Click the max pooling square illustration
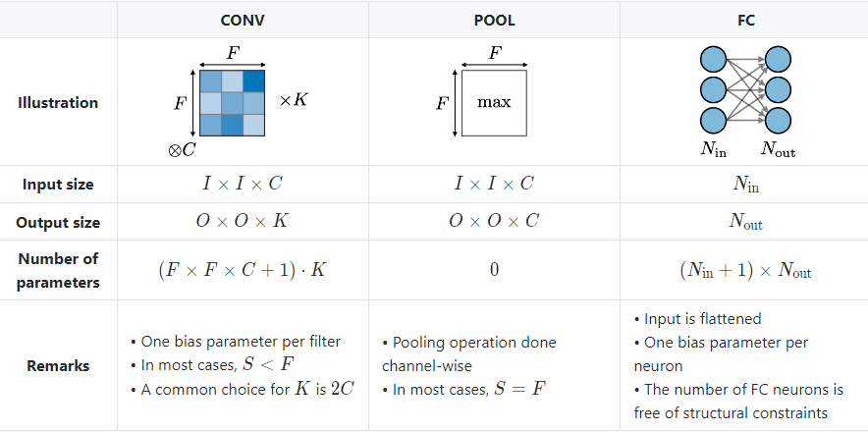Screen dimensions: 868x432 click(494, 102)
